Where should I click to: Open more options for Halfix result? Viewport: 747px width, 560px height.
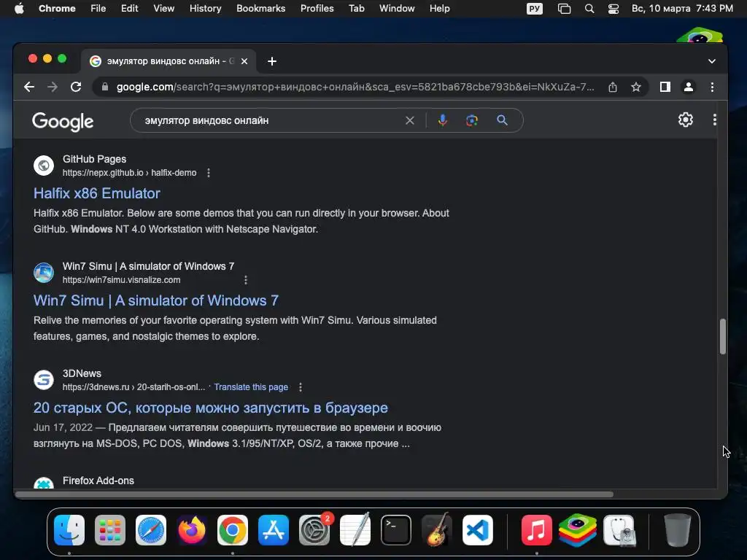[x=209, y=173]
